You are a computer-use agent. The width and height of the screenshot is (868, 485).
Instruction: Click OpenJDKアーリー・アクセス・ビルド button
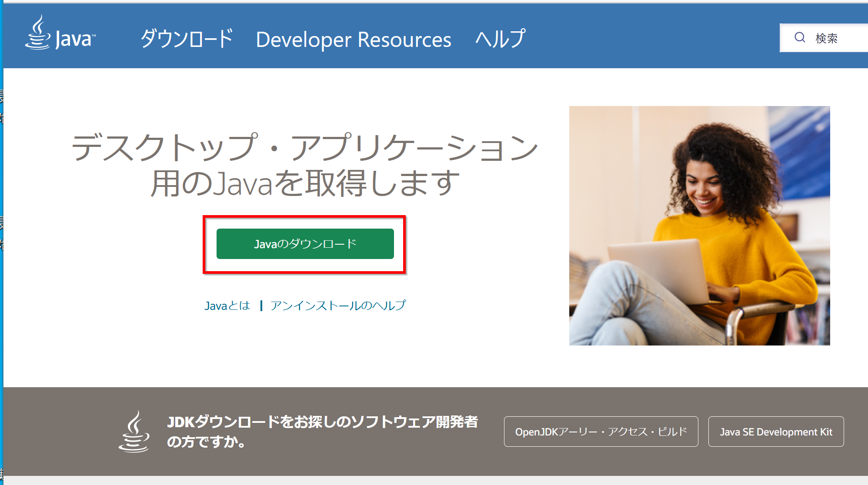click(x=601, y=432)
